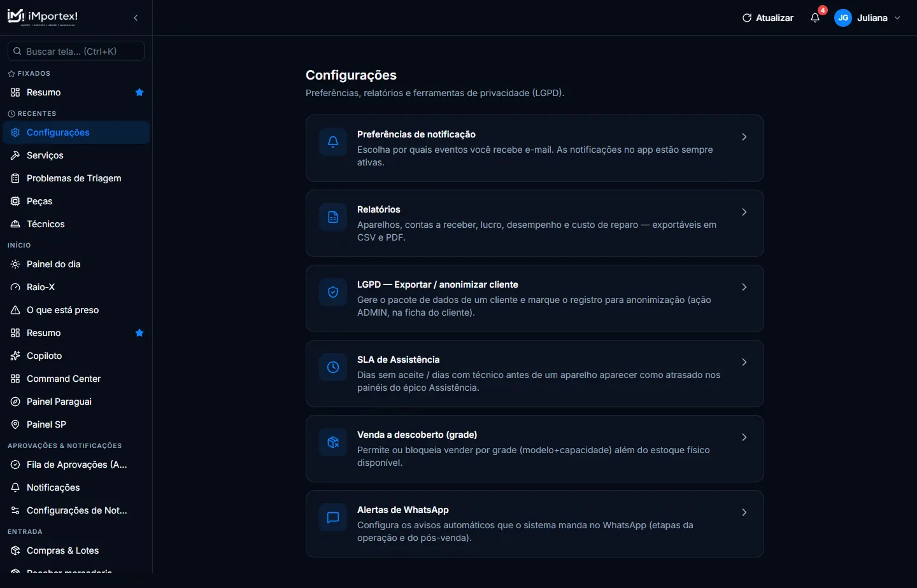This screenshot has width=917, height=588.
Task: Open Serviços from the recent list
Action: [x=76, y=155]
